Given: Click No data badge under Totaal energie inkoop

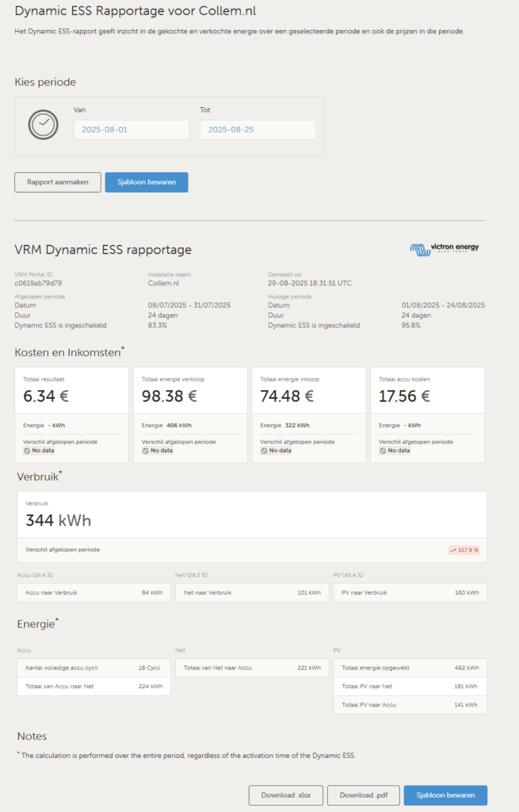Looking at the screenshot, I should tap(276, 450).
